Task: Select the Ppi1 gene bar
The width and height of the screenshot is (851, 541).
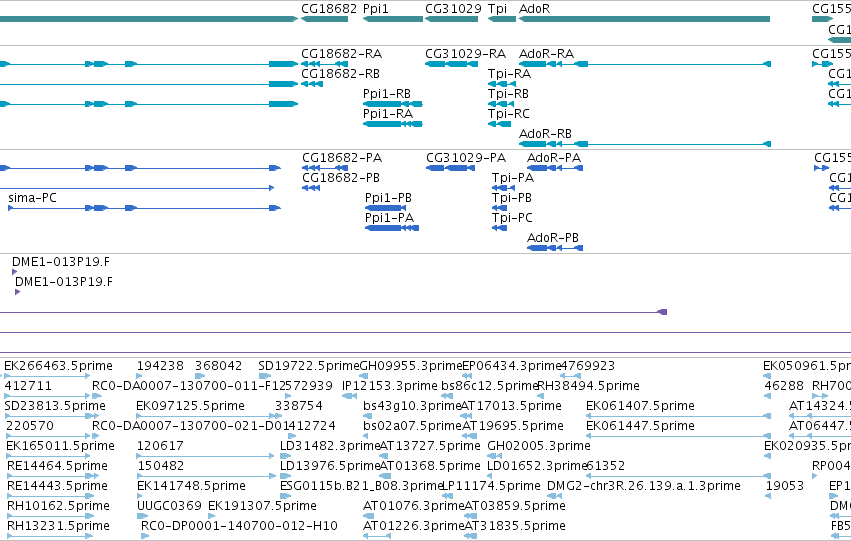Action: click(393, 19)
